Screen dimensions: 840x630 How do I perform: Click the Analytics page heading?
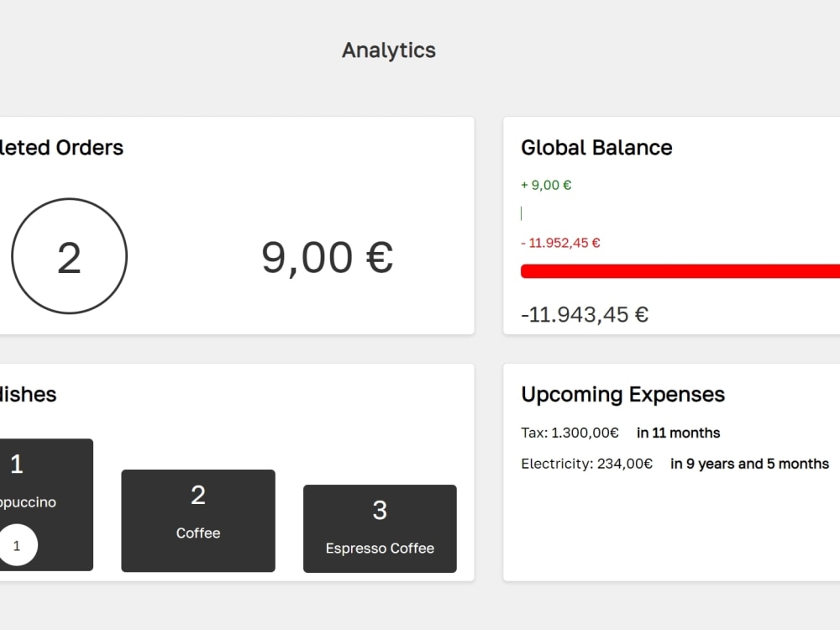coord(389,50)
